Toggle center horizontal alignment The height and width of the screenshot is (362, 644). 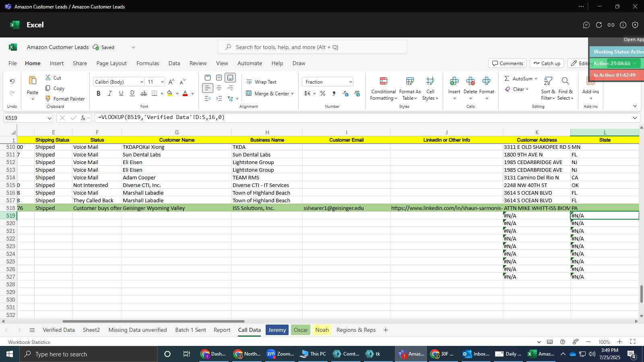click(x=219, y=88)
